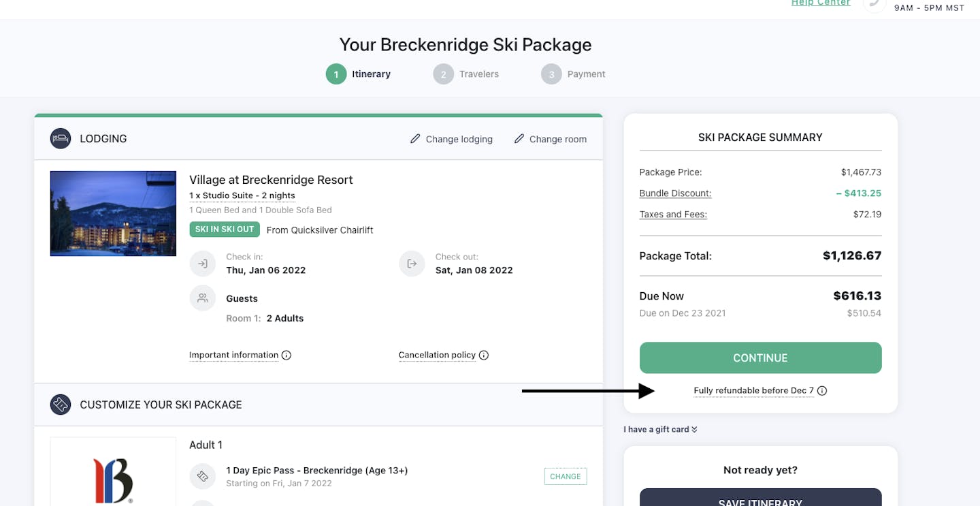This screenshot has width=980, height=506.
Task: Click the Village at Breckenridge Resort photo
Action: pyautogui.click(x=113, y=214)
